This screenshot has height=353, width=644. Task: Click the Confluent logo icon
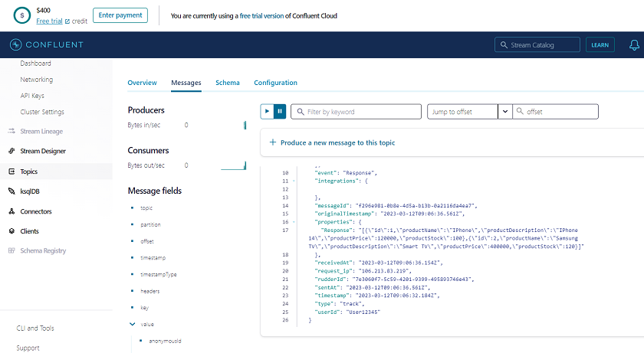(16, 44)
